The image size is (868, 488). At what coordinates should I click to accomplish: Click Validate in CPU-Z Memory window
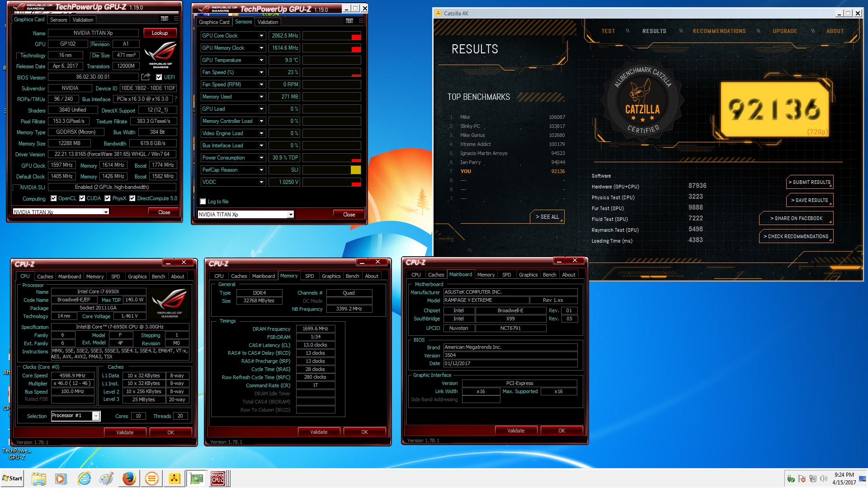coord(319,432)
